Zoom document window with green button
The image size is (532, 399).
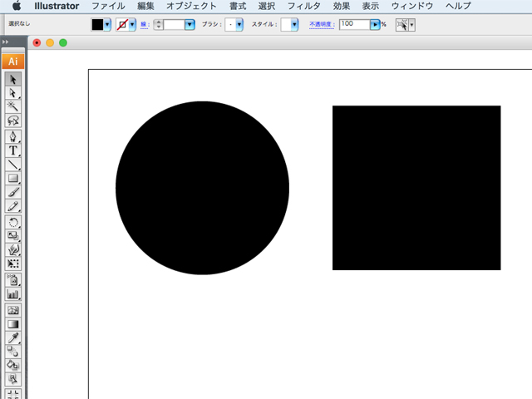coord(63,42)
